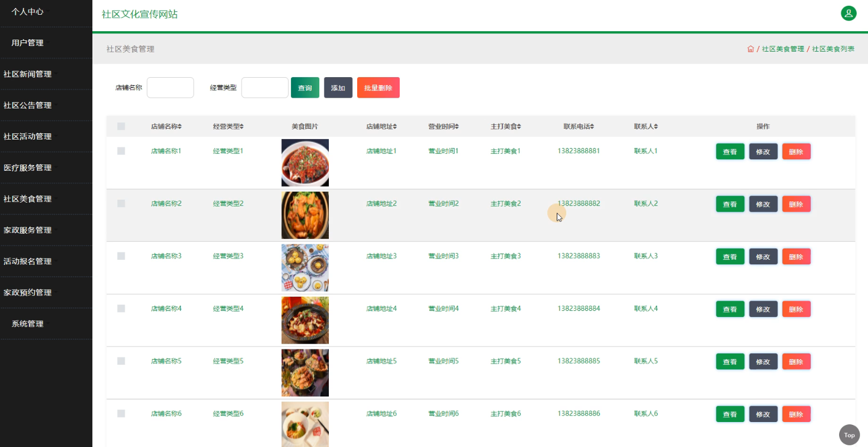Open food image thumbnail for 店铺名称3

click(305, 268)
